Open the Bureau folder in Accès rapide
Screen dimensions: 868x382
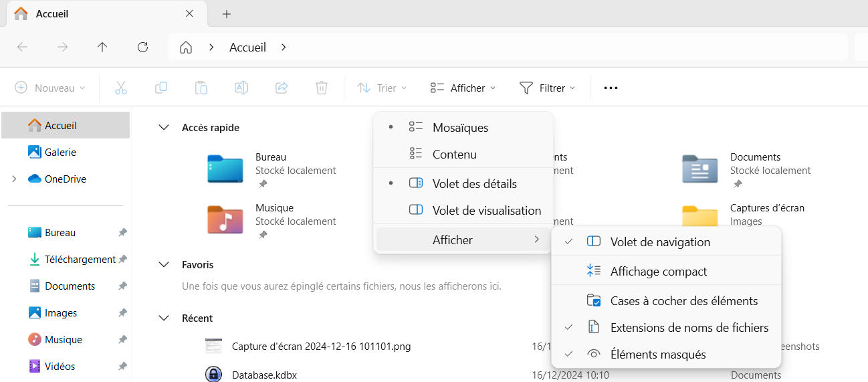point(225,168)
